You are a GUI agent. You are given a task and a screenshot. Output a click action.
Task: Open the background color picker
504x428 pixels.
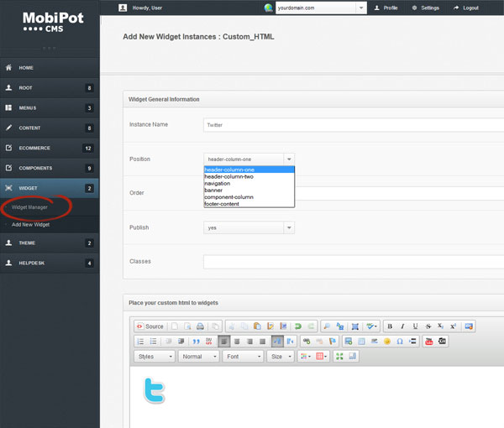click(322, 356)
